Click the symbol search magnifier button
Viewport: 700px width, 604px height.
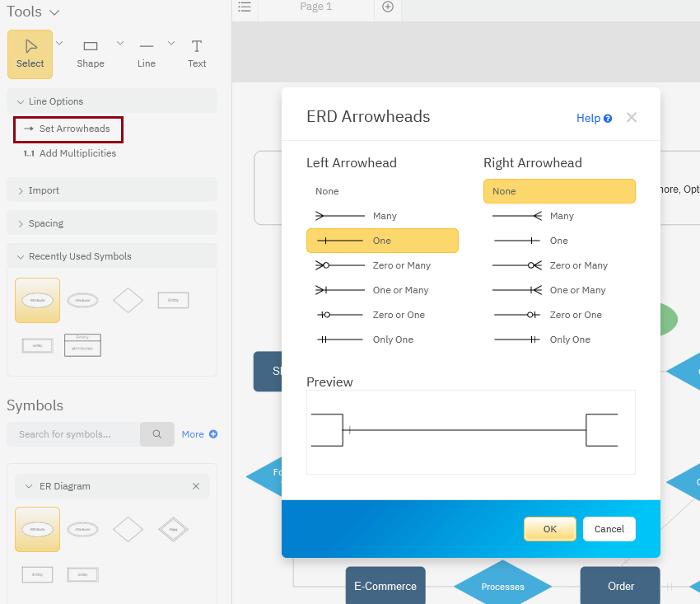pyautogui.click(x=156, y=434)
